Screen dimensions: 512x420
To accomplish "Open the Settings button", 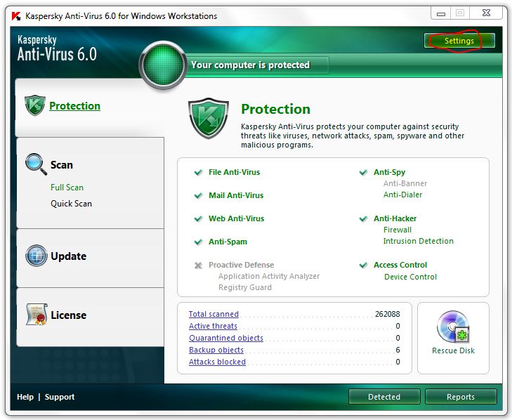I will click(x=459, y=41).
